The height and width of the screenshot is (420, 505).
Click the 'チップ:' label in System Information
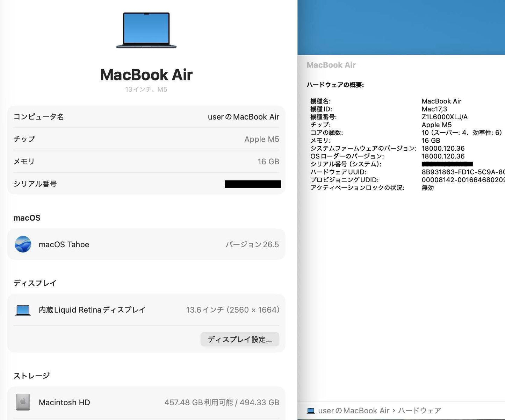coord(320,125)
